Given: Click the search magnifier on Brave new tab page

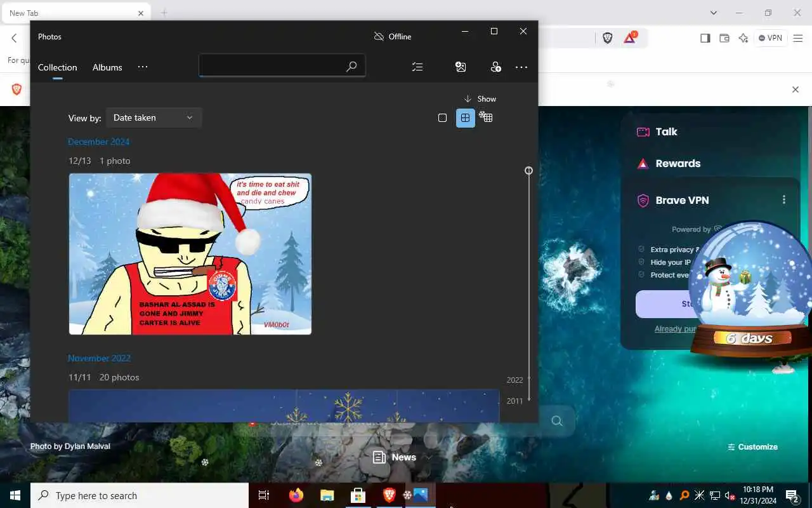Looking at the screenshot, I should tap(557, 420).
